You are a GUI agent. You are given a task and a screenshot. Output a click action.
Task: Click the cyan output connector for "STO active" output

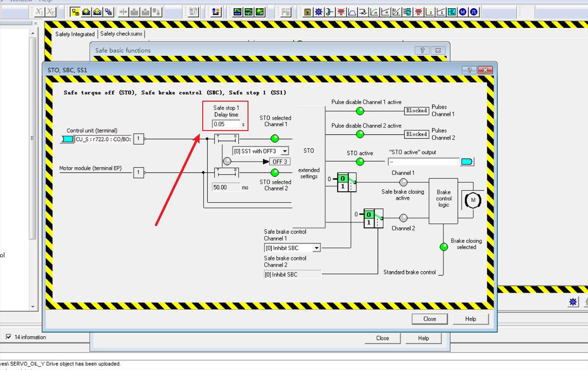[x=467, y=161]
